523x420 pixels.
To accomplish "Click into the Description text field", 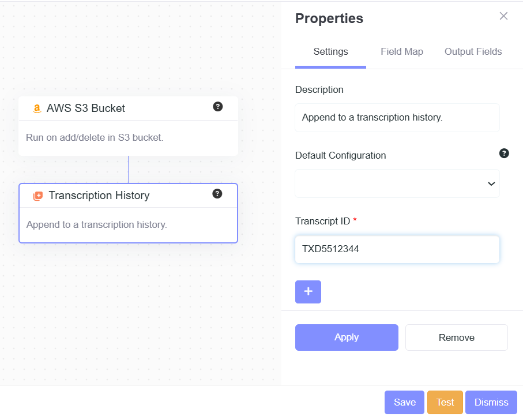I will [397, 118].
